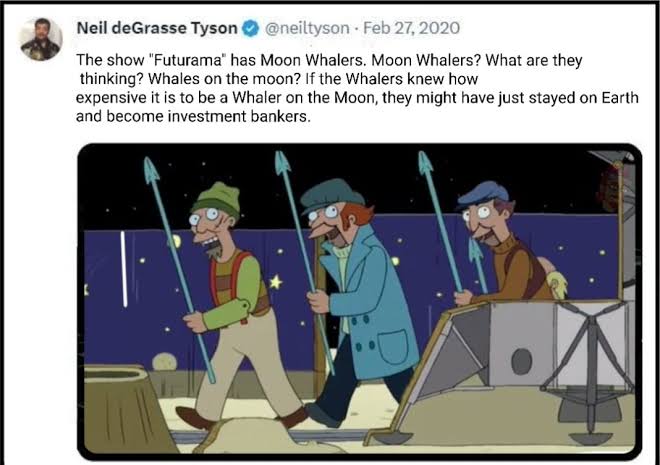Click the round dark porthole on lander

[522, 361]
